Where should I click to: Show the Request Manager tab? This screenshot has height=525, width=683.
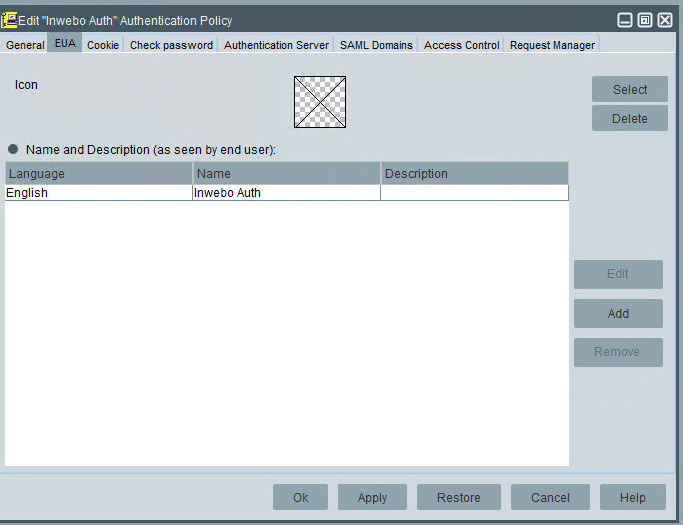point(552,45)
